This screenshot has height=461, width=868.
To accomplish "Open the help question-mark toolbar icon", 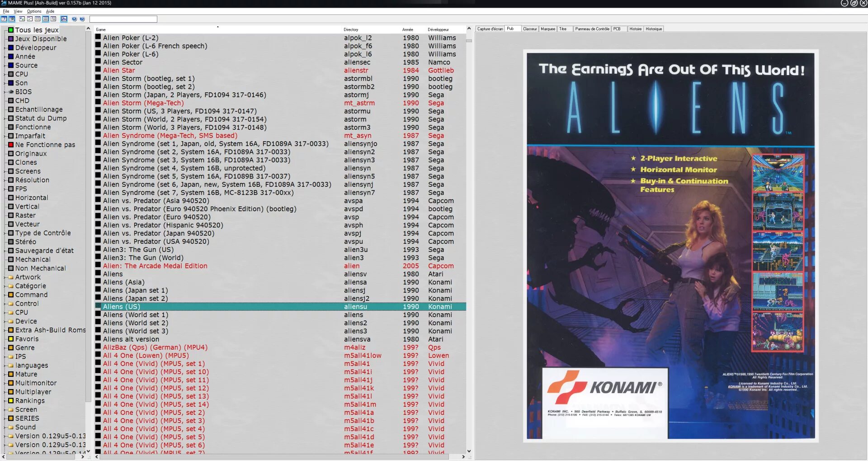I will (82, 19).
